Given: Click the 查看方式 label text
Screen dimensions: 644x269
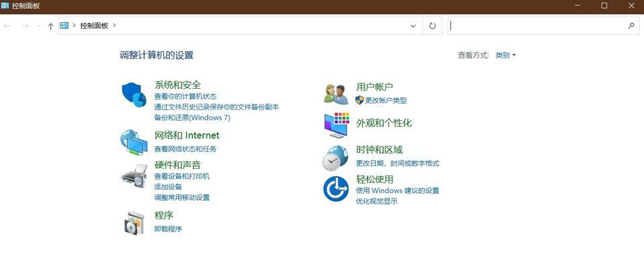Looking at the screenshot, I should pyautogui.click(x=473, y=55).
